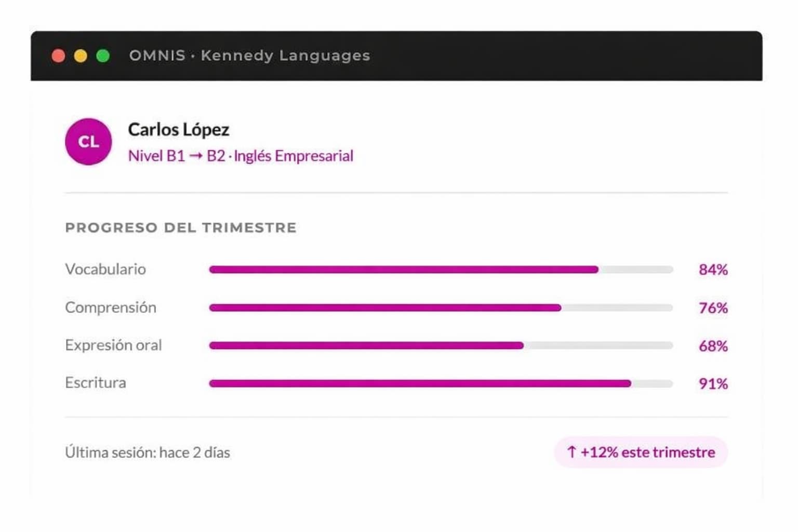Click the upward arrow in trimestre badge
This screenshot has width=798, height=532.
pyautogui.click(x=571, y=452)
